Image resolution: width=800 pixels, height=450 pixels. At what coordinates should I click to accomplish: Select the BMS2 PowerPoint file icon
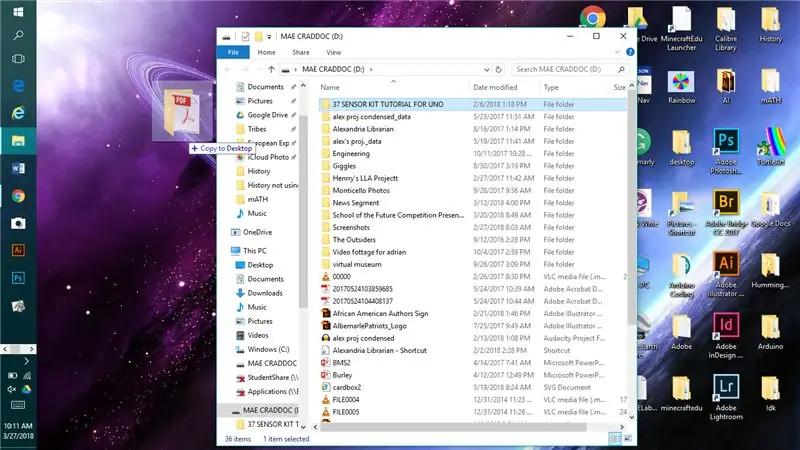326,363
